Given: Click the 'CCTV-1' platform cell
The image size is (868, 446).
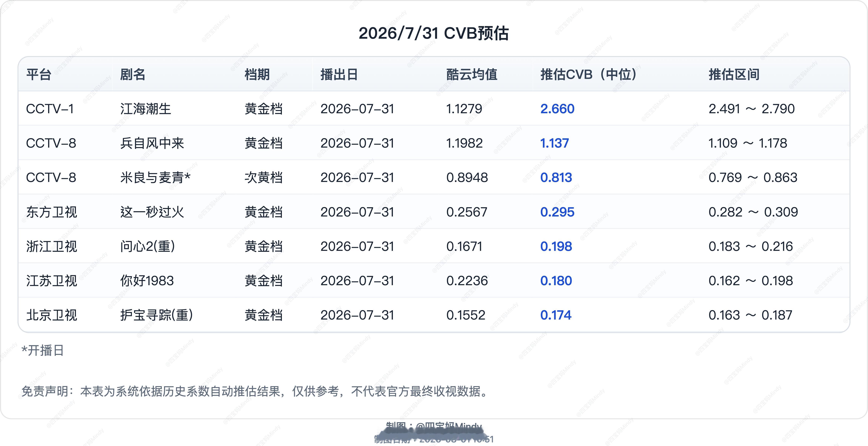Looking at the screenshot, I should pos(50,109).
